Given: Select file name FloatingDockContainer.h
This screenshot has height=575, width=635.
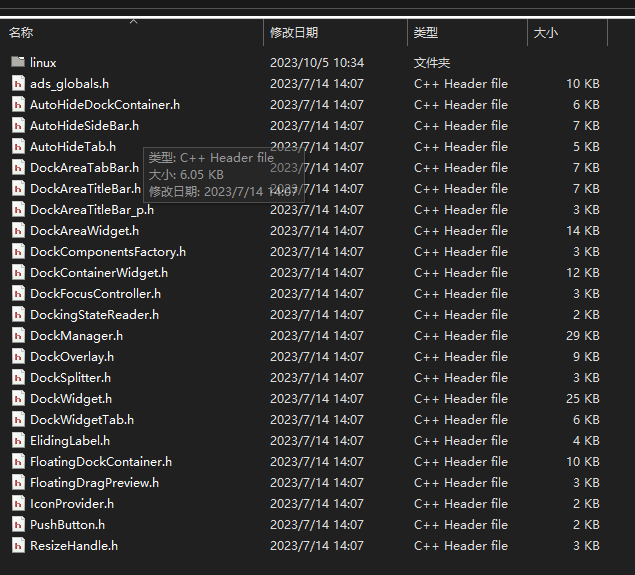Looking at the screenshot, I should click(101, 462).
